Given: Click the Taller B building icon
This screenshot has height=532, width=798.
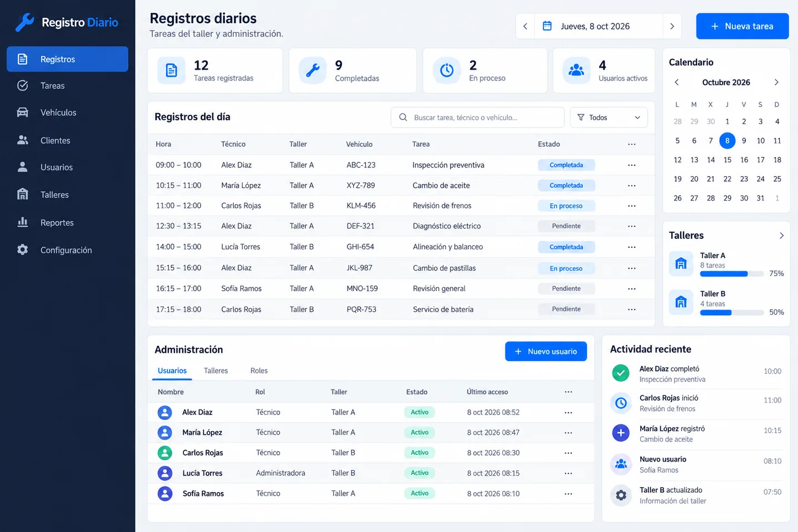Looking at the screenshot, I should click(681, 302).
